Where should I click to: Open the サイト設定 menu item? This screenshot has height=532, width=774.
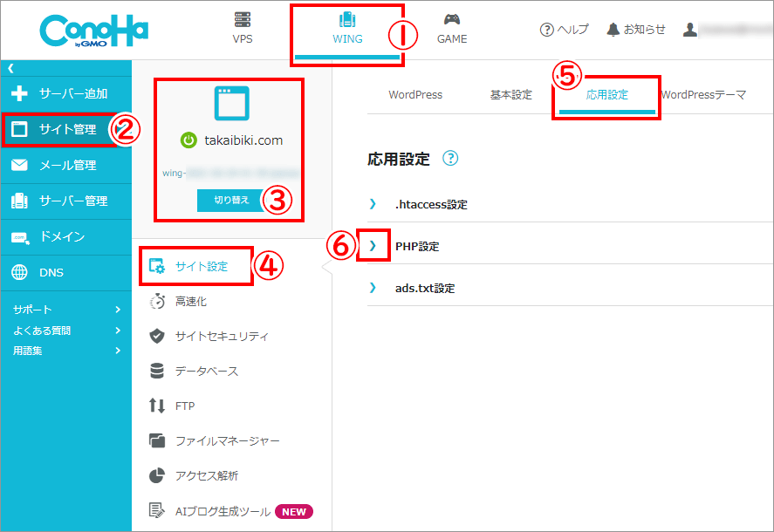(x=202, y=267)
